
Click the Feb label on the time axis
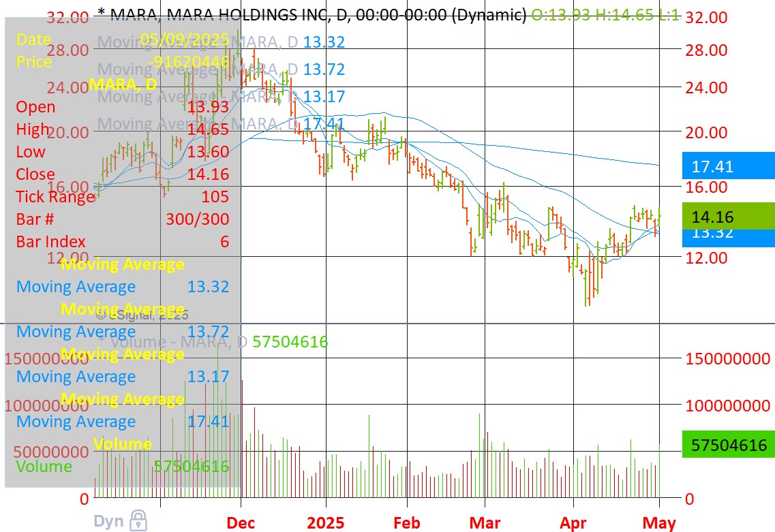(407, 522)
